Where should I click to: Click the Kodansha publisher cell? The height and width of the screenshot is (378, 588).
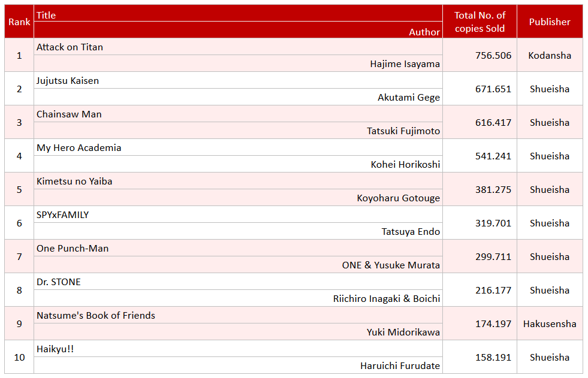550,55
